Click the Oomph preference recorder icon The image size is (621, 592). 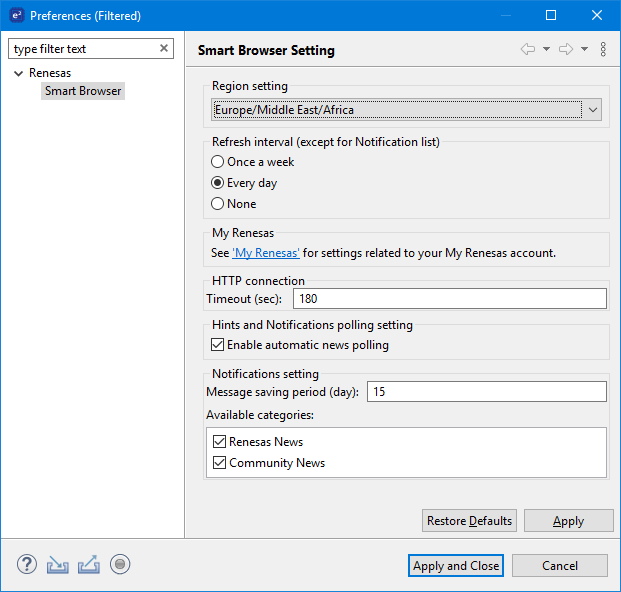(120, 564)
